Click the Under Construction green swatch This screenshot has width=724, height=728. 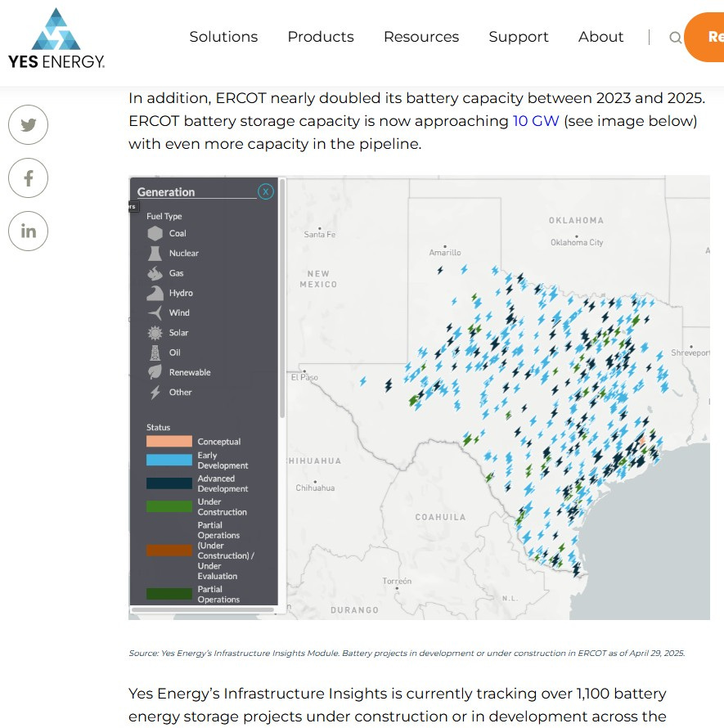point(169,506)
